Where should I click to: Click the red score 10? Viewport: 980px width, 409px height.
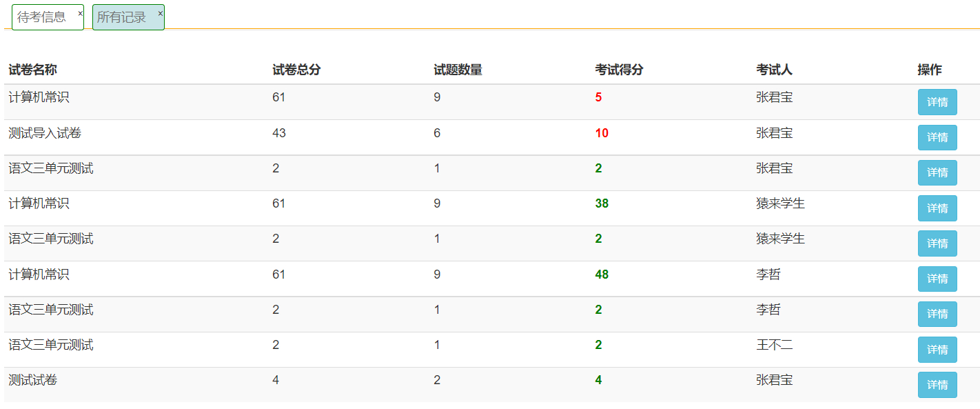pos(602,133)
